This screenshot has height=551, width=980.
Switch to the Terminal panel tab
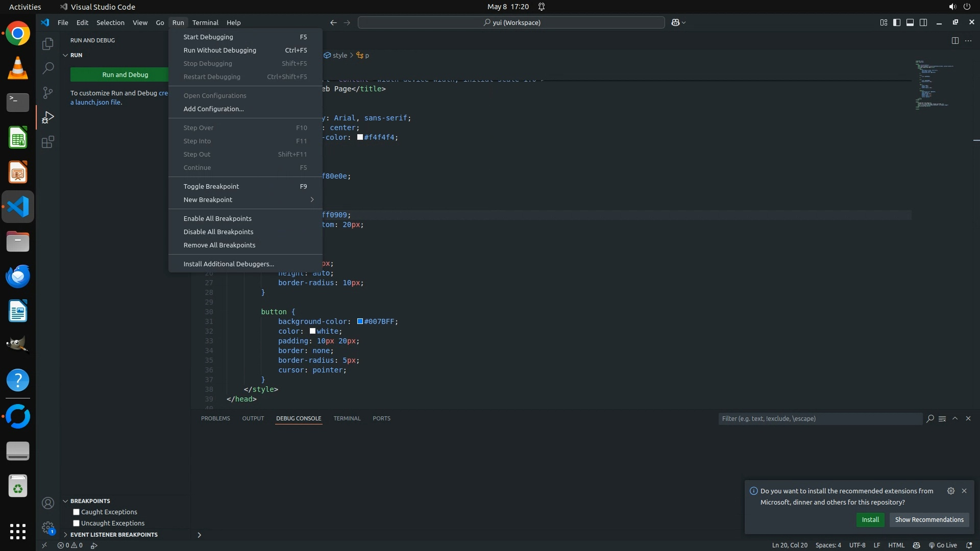347,418
